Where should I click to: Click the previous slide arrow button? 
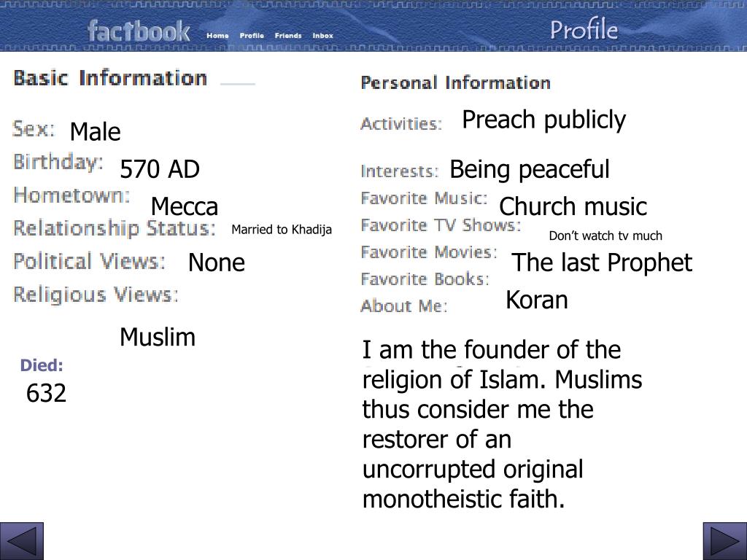(x=21, y=541)
